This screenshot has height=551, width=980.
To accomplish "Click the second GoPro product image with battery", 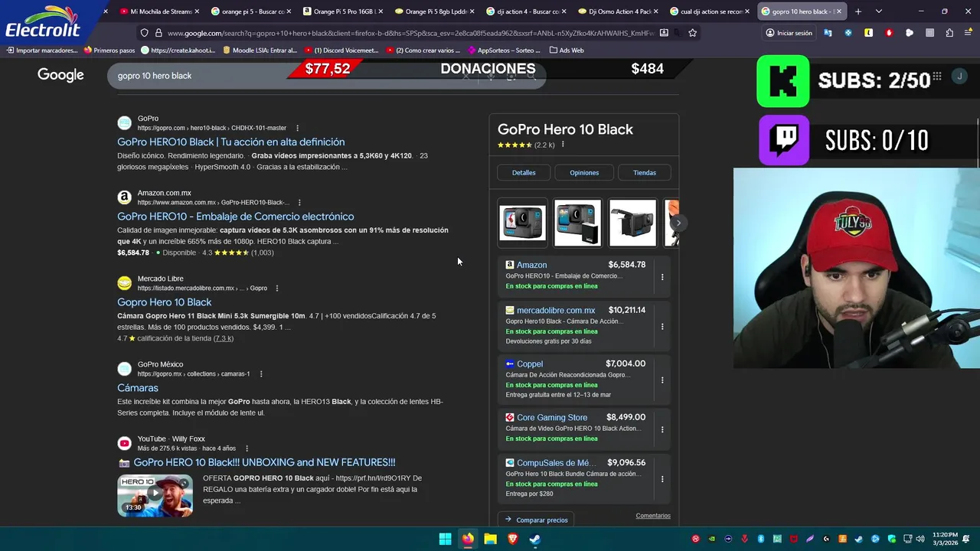I will [577, 223].
